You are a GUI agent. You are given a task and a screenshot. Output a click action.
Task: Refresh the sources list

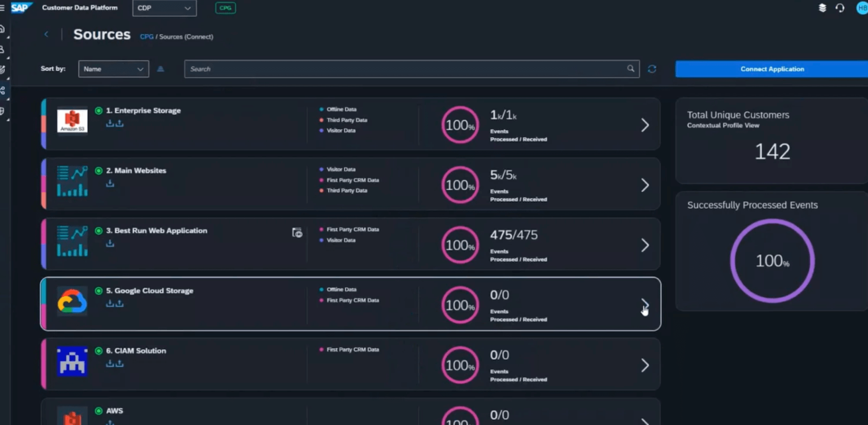tap(652, 69)
